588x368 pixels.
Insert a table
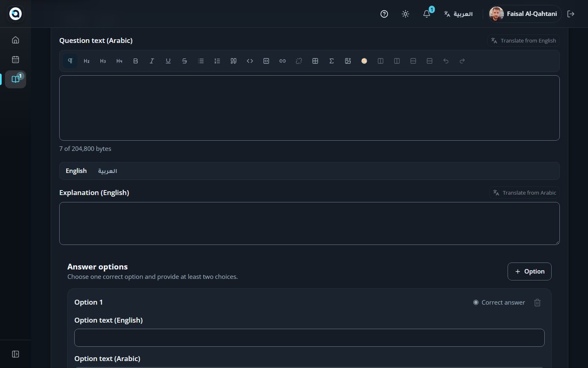point(315,61)
